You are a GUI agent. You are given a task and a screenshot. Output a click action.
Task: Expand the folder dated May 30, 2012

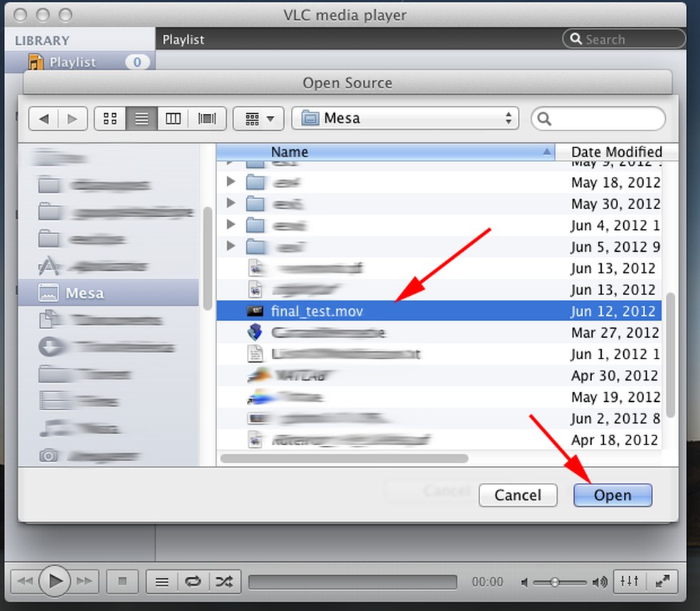pyautogui.click(x=230, y=203)
